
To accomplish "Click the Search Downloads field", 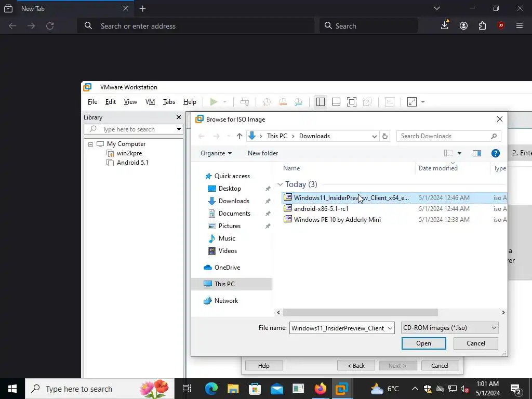I will [448, 136].
